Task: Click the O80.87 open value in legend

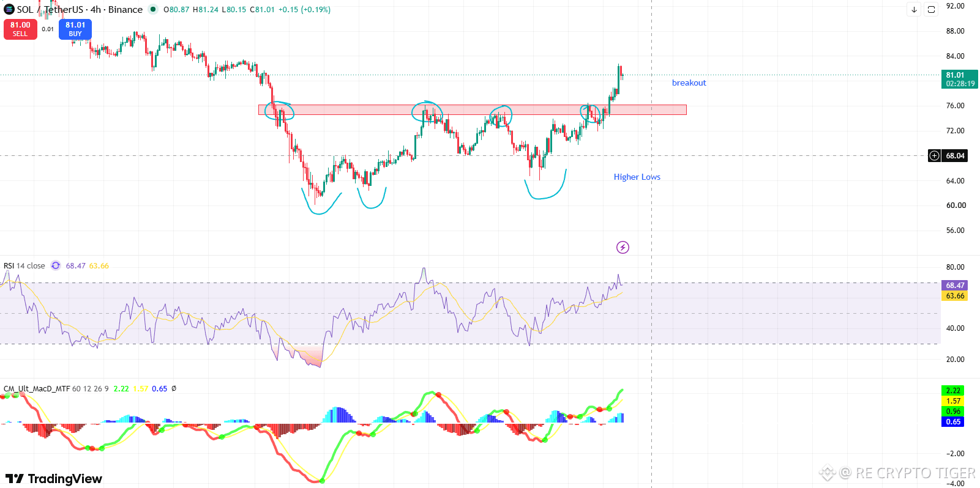Action: [x=176, y=10]
